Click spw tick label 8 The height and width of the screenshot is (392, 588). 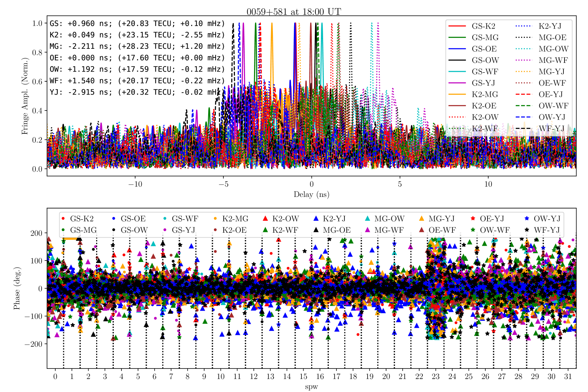click(188, 376)
